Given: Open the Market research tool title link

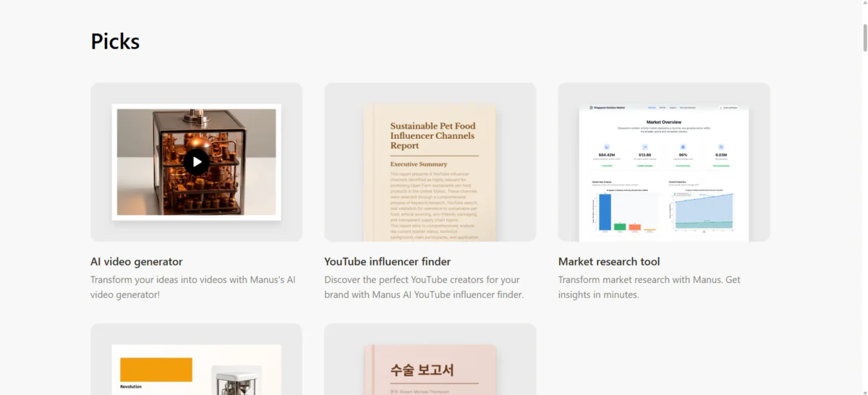Looking at the screenshot, I should point(608,262).
